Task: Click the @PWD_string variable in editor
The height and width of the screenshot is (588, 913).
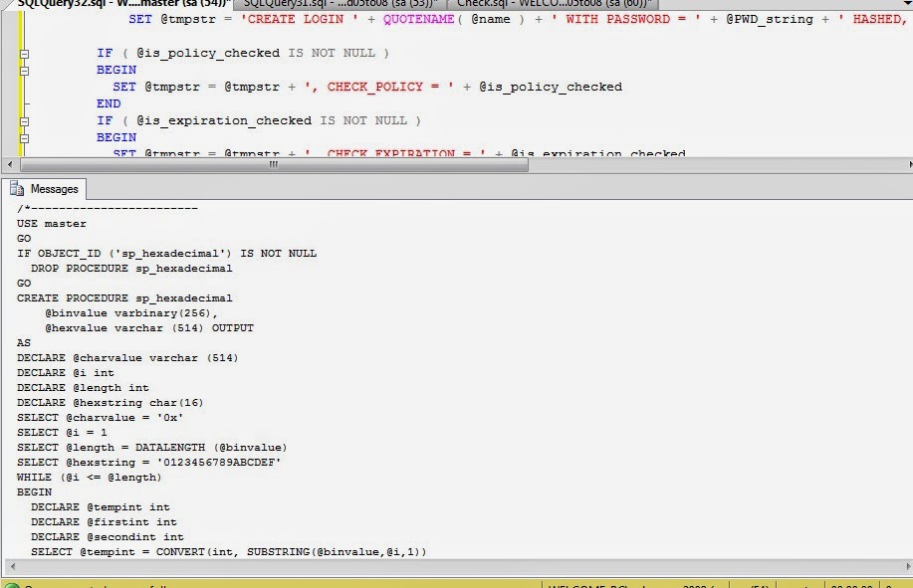Action: (x=770, y=19)
